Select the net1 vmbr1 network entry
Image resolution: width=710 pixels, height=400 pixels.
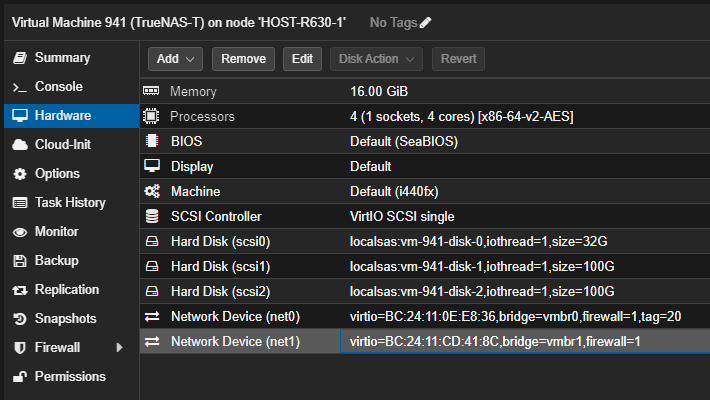(495, 341)
